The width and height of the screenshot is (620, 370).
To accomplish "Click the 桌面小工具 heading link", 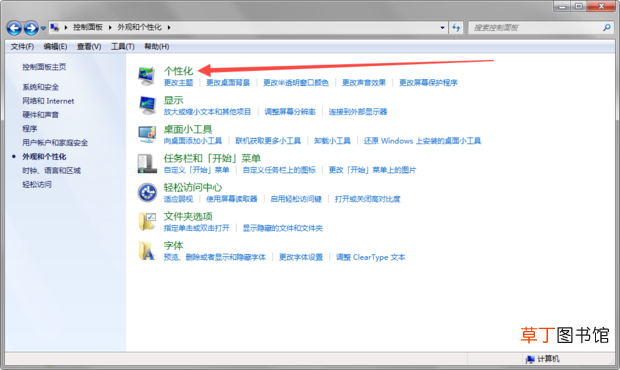I will point(188,129).
